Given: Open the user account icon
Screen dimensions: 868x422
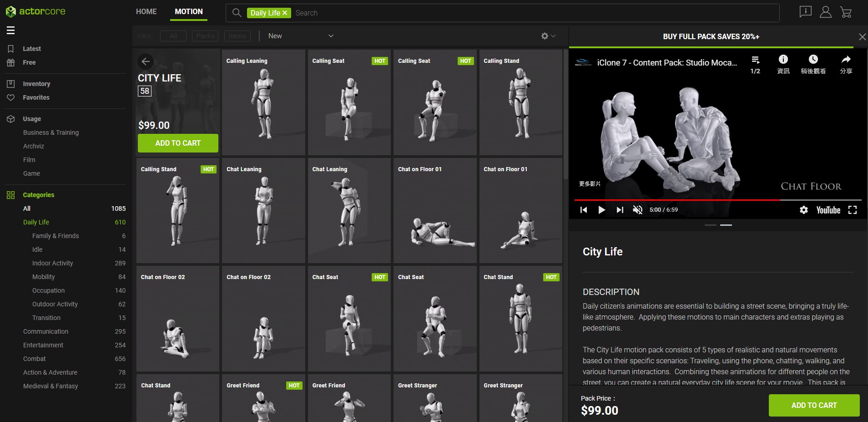Looking at the screenshot, I should 825,12.
